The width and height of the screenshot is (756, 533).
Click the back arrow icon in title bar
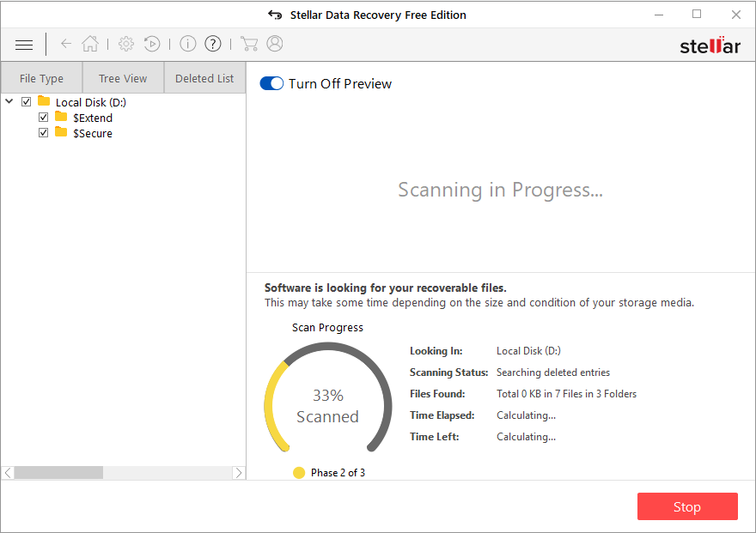point(275,15)
